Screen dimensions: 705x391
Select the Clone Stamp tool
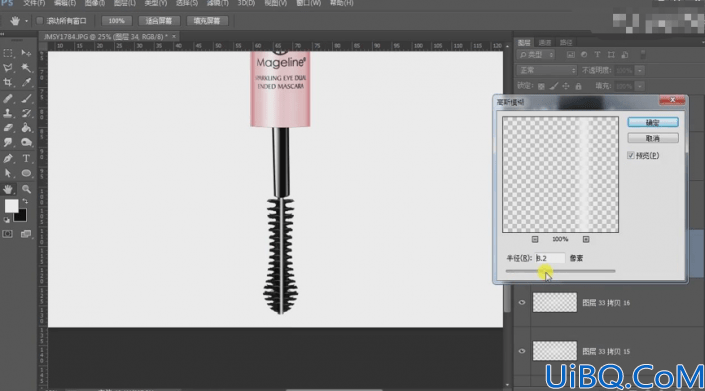(8, 113)
